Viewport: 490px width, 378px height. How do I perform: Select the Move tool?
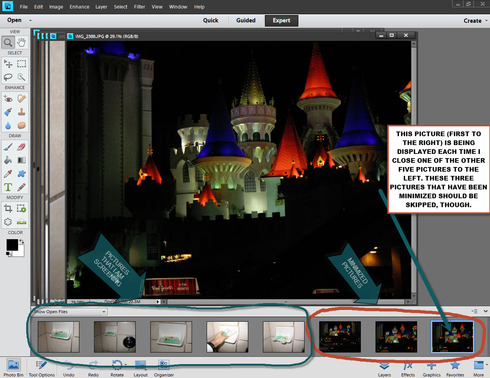point(8,63)
